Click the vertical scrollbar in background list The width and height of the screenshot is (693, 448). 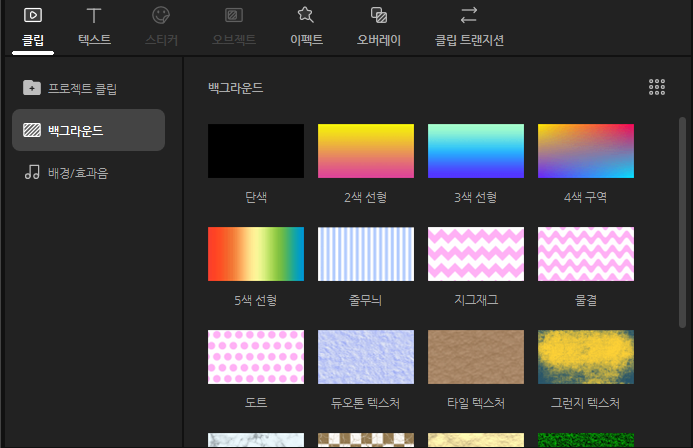(683, 220)
